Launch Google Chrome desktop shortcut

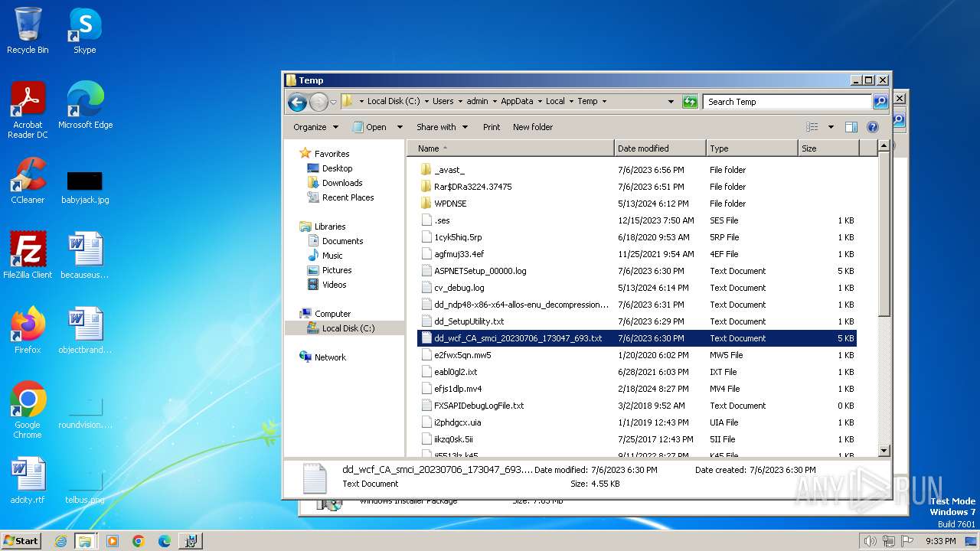point(28,410)
